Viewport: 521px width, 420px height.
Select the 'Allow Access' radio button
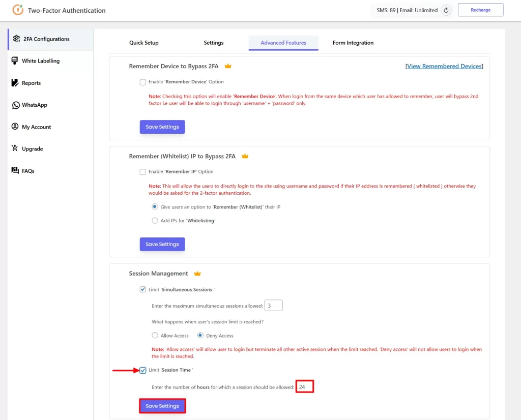click(x=155, y=336)
